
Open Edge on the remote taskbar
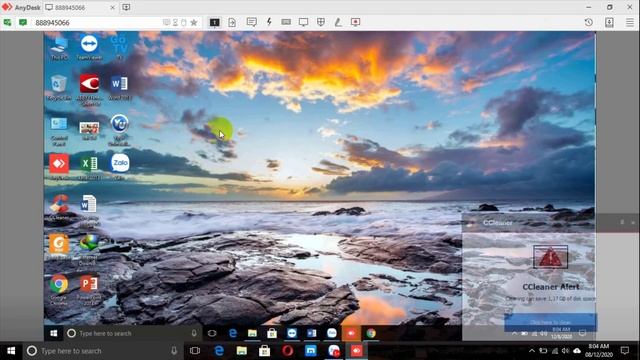point(233,333)
